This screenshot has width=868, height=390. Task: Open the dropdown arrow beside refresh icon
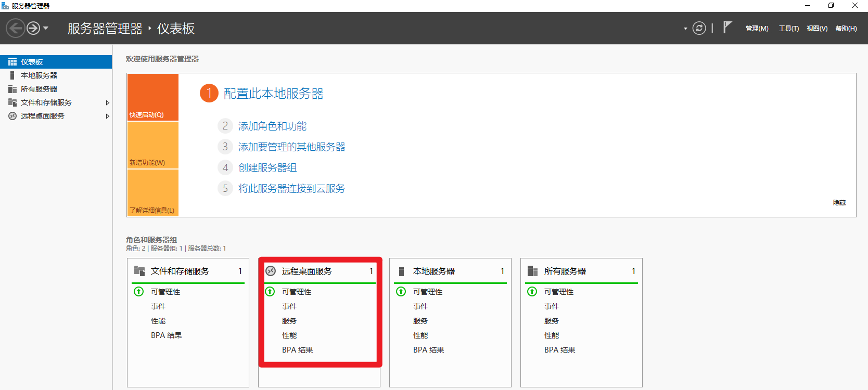[685, 29]
